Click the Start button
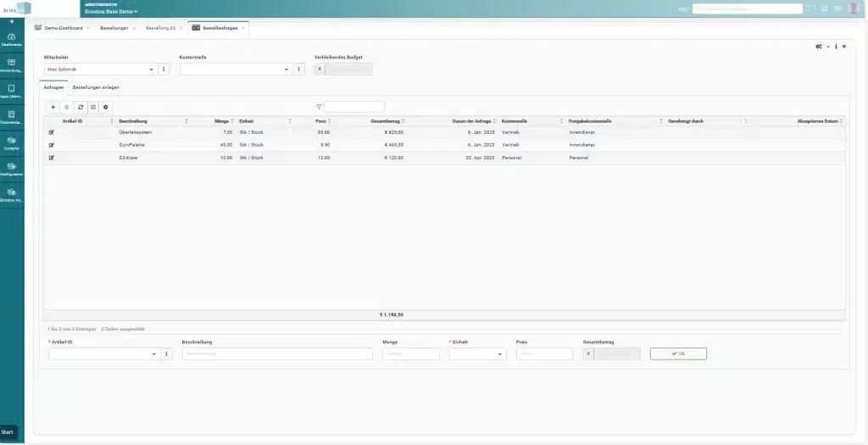This screenshot has width=868, height=445. tap(8, 432)
